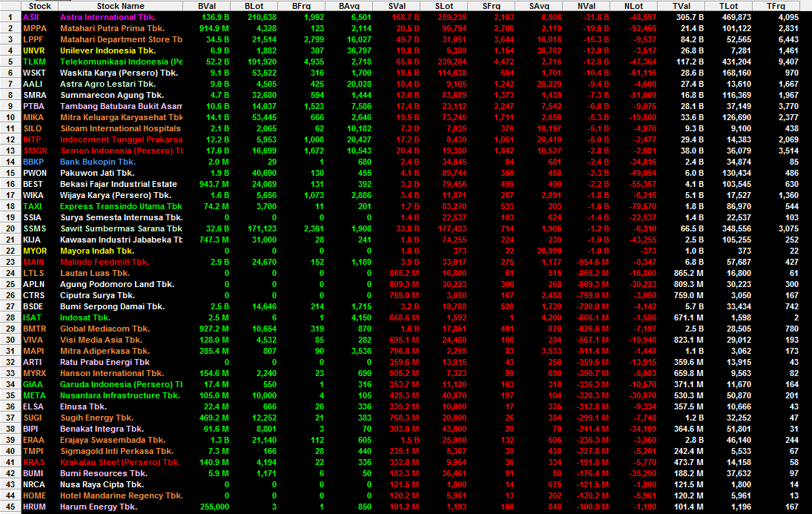Click Semen Indonesia (Persero) stock name
This screenshot has height=514, width=812.
[x=121, y=151]
